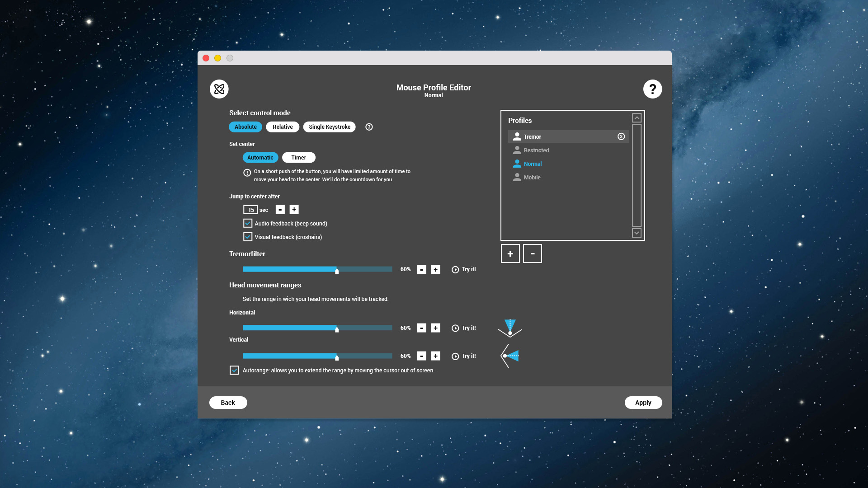The height and width of the screenshot is (488, 868).
Task: Select the Absolute control mode
Action: click(245, 127)
